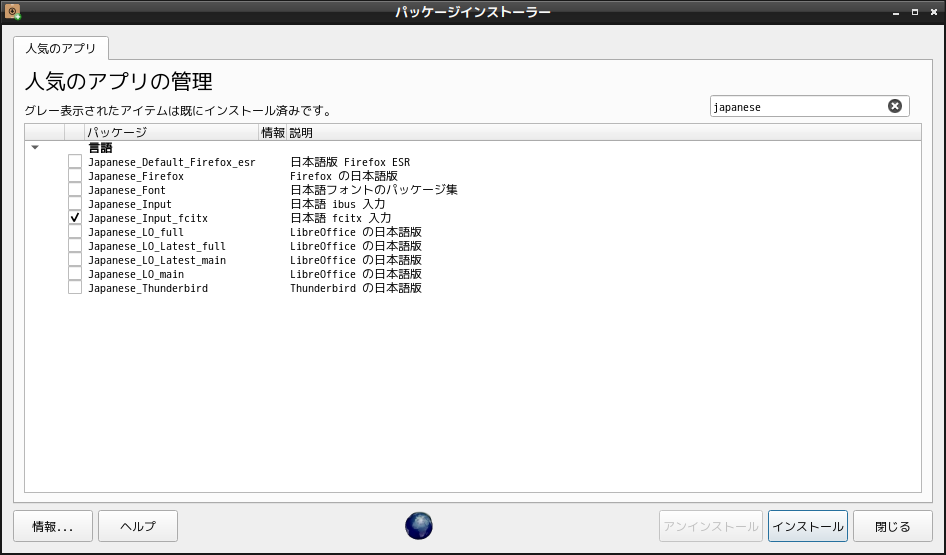Click the description 日本語 fcitx 入力
The image size is (946, 555).
[x=341, y=218]
